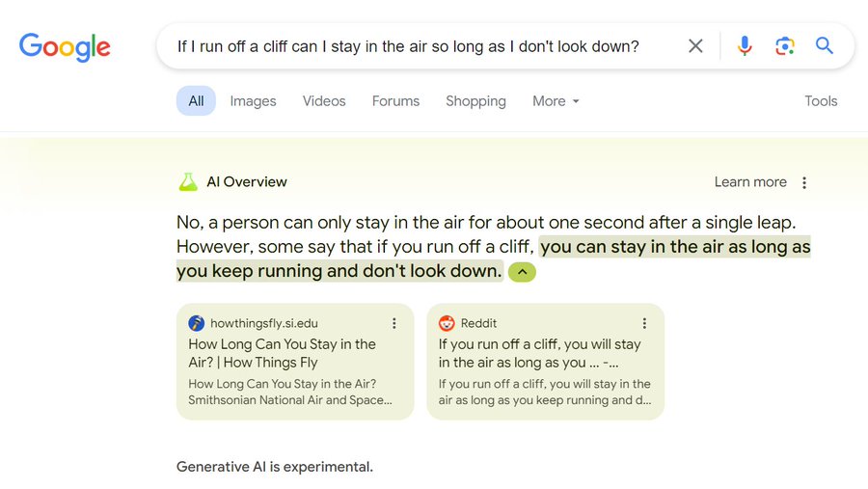Screen dimensions: 868x489
Task: Open the Tools options
Action: pyautogui.click(x=821, y=101)
